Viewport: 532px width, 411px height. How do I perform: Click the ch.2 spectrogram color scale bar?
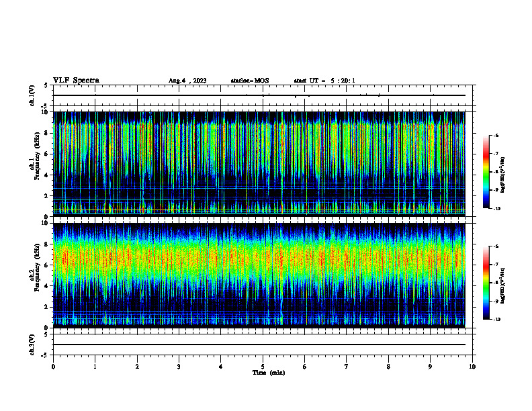point(486,283)
